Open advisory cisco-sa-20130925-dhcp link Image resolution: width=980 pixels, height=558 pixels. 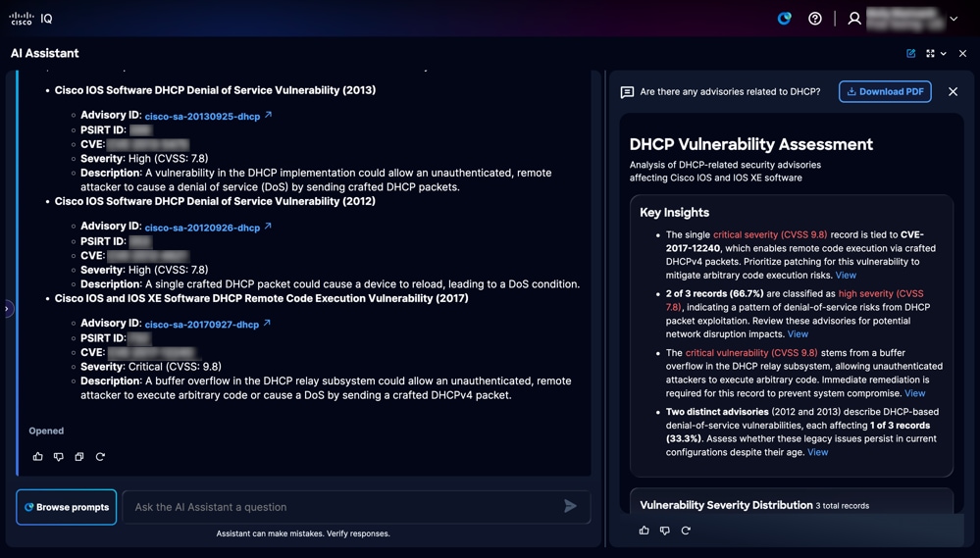[x=202, y=117]
